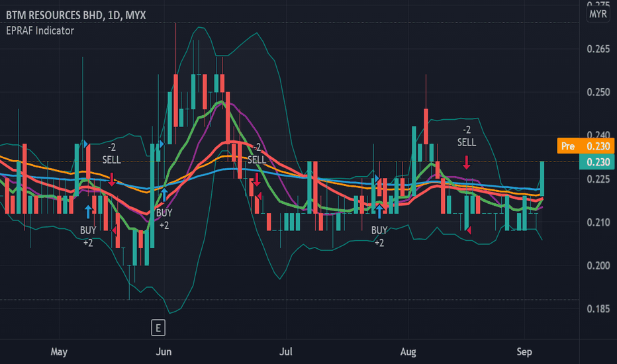Click the May label on time axis
This screenshot has width=617, height=364.
point(59,351)
